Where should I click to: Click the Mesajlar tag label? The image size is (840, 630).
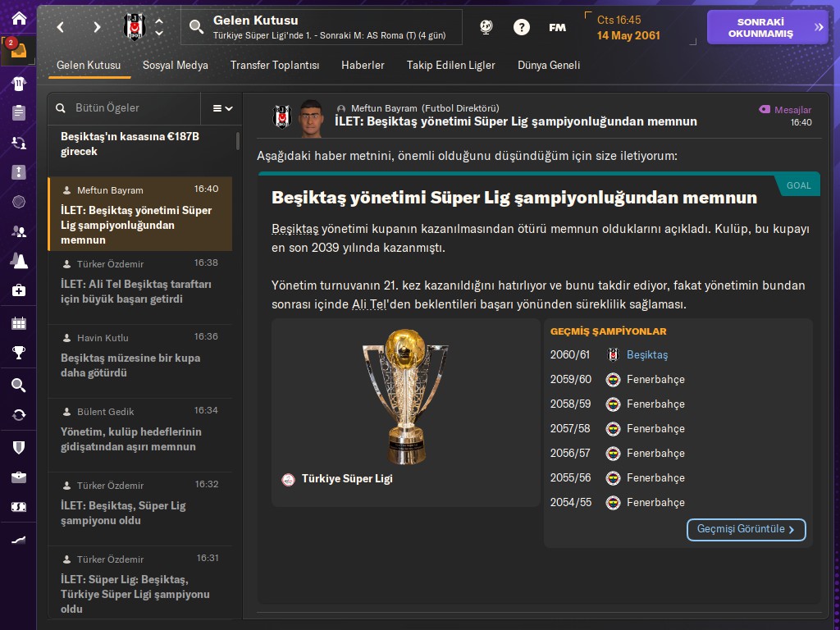785,110
